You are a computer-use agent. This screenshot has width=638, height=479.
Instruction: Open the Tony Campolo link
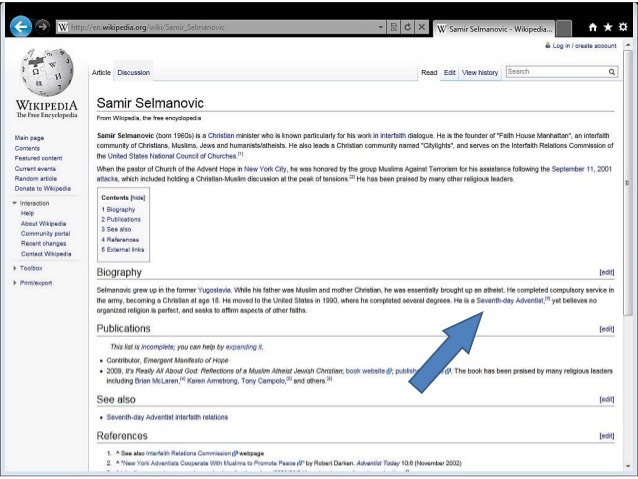(263, 381)
